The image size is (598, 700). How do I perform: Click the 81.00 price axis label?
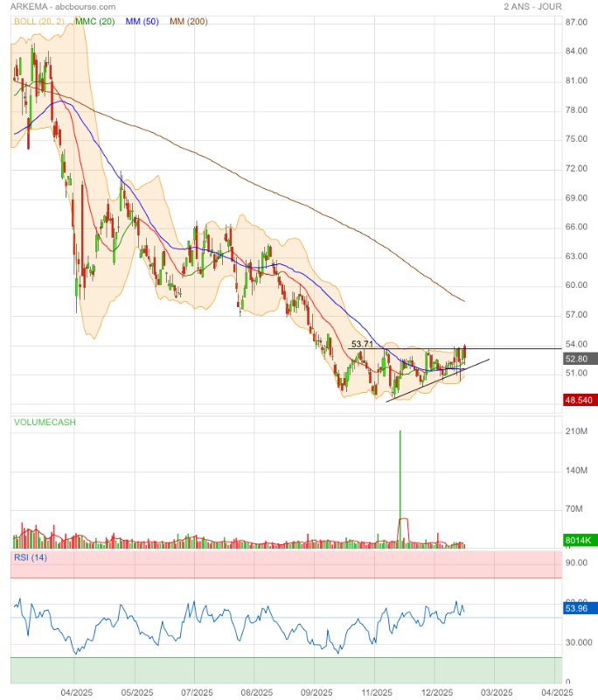click(x=576, y=80)
